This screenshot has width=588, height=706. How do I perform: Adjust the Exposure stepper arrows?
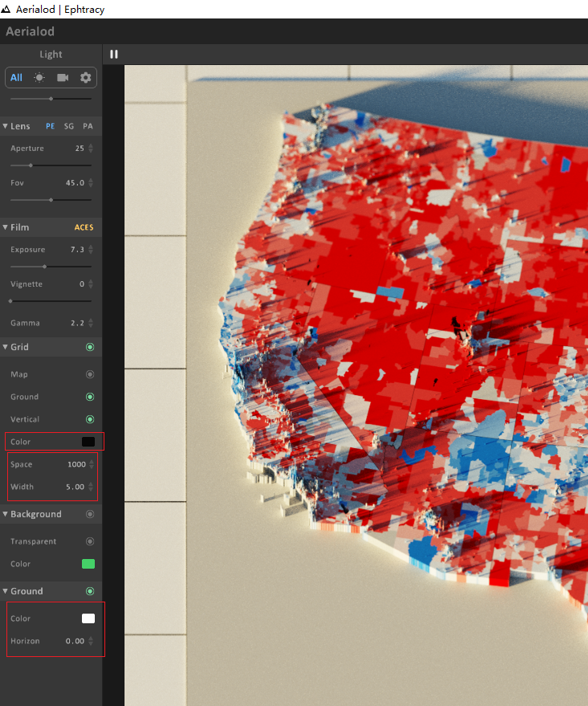coord(91,250)
